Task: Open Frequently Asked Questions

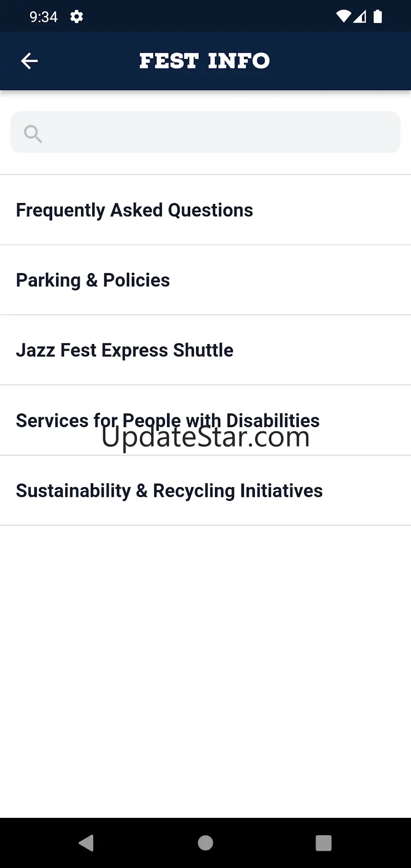Action: (x=205, y=210)
